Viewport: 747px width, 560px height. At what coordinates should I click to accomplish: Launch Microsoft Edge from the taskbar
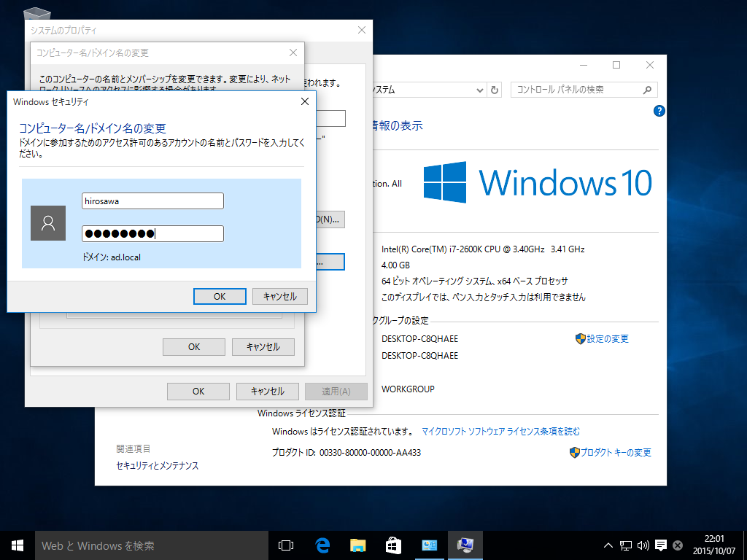(x=322, y=545)
